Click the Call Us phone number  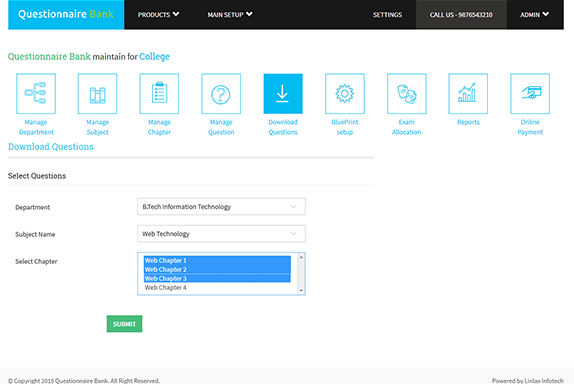[461, 15]
